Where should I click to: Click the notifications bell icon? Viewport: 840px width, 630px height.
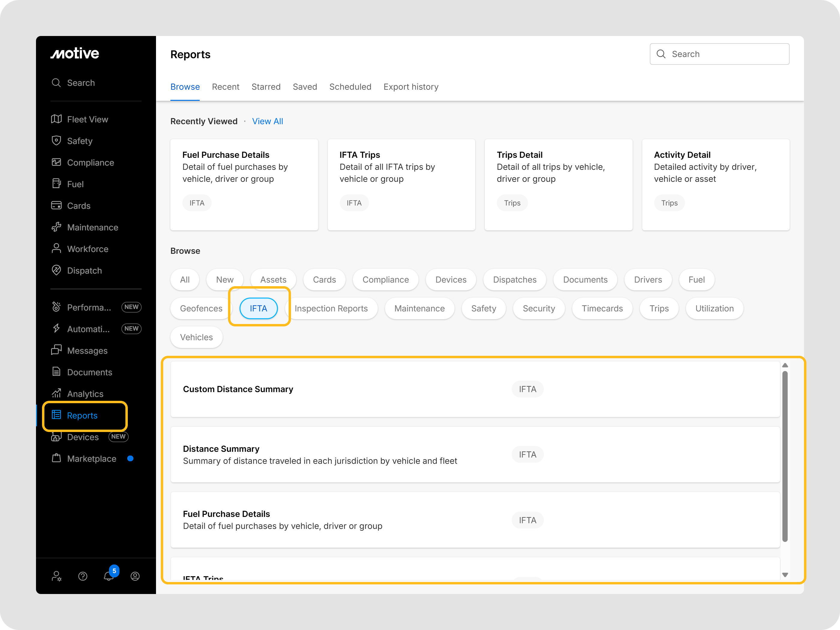[109, 576]
